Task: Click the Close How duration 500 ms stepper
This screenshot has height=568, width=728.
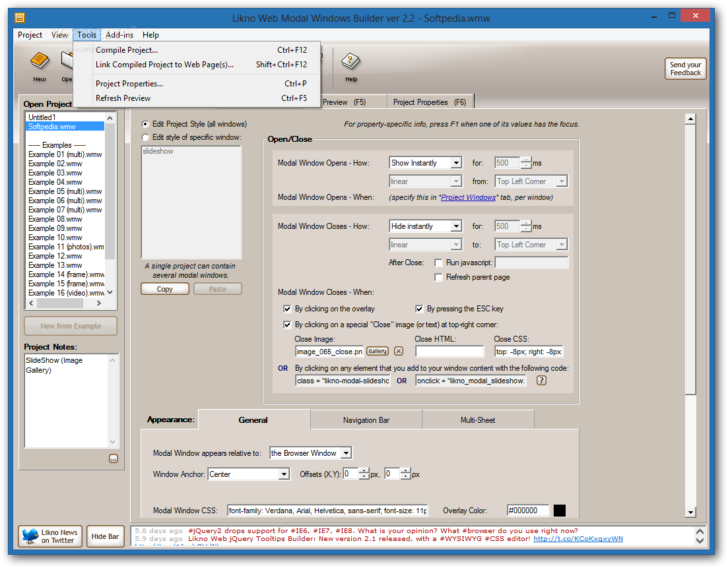Action: coord(526,226)
